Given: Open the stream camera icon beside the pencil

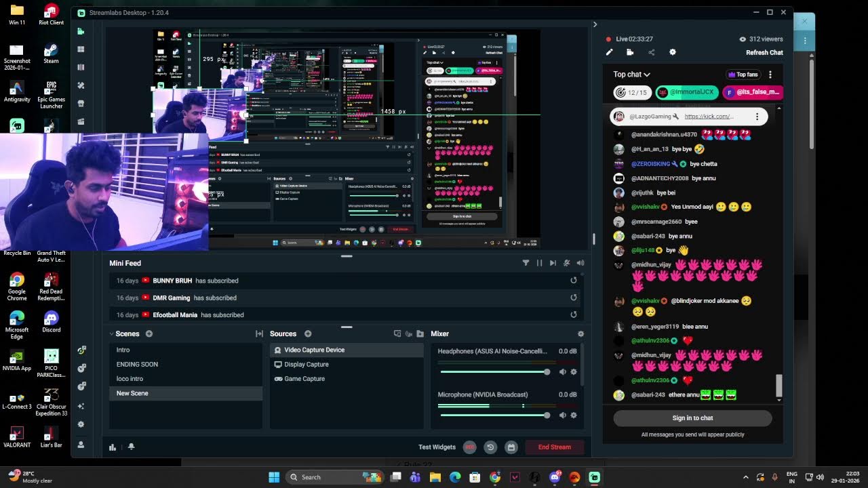Looking at the screenshot, I should pyautogui.click(x=630, y=52).
